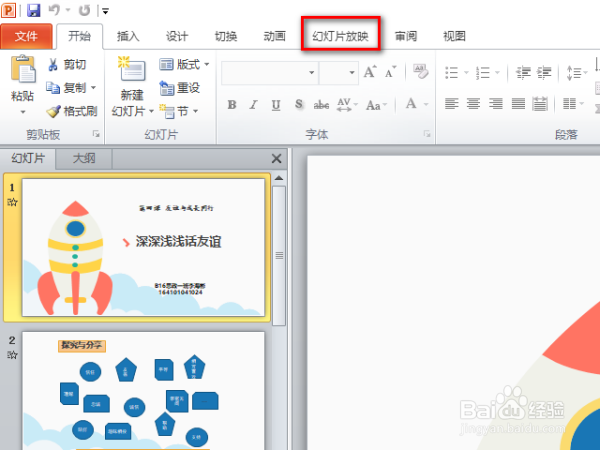
Task: Click the Save icon in quick access toolbar
Action: coord(34,10)
